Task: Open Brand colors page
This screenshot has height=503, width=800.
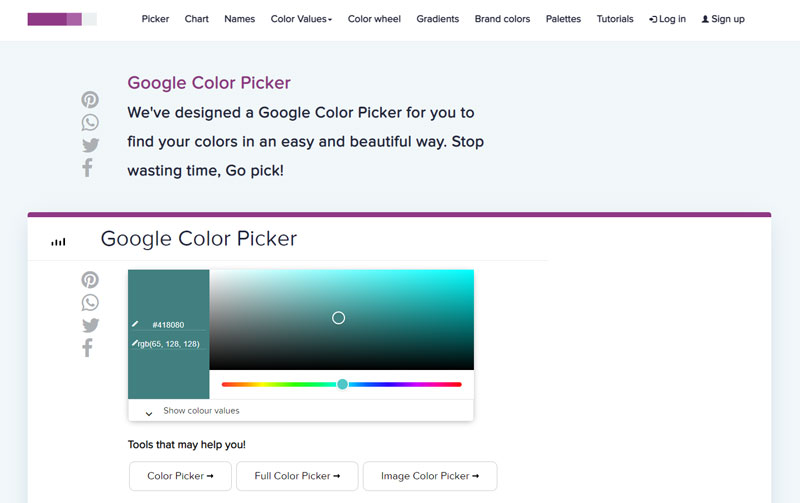Action: (x=502, y=19)
